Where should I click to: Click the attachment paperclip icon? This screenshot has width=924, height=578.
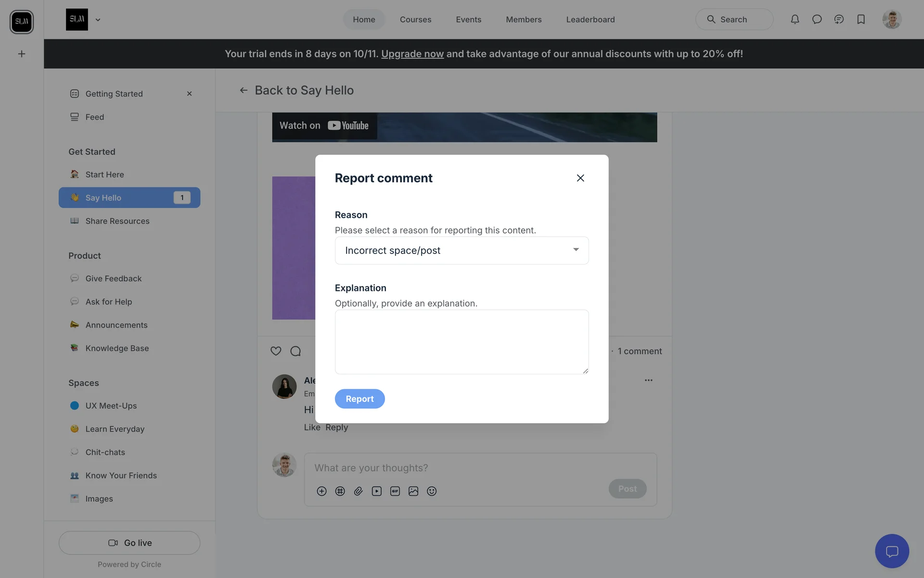[358, 491]
